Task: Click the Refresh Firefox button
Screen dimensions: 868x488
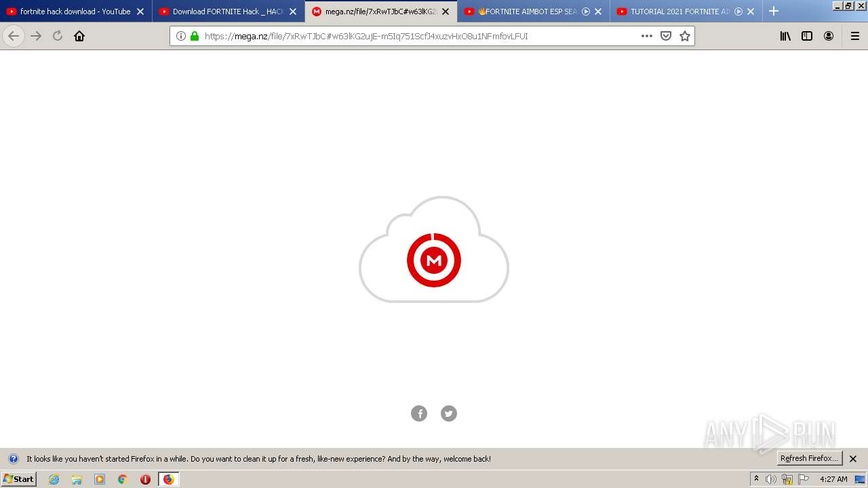Action: (x=809, y=459)
